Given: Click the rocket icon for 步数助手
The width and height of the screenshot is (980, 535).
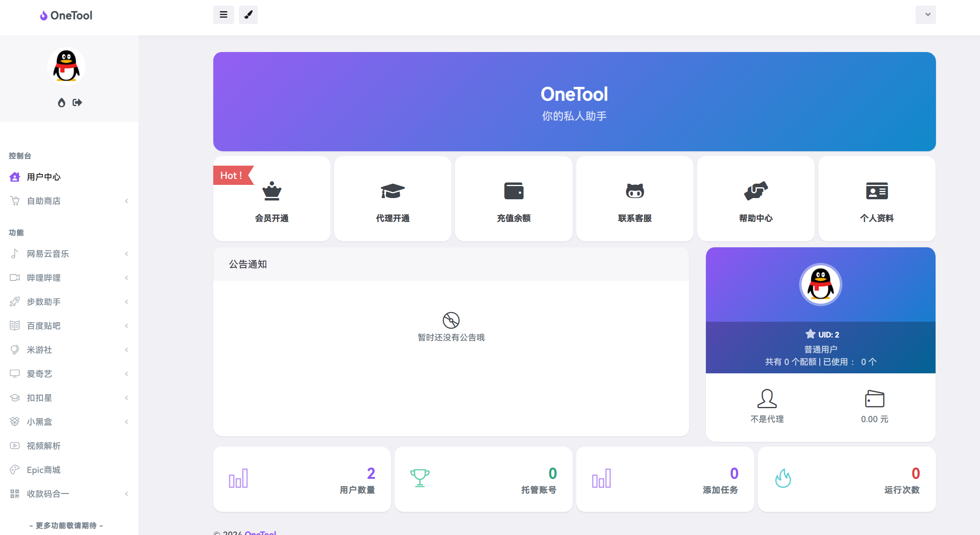Looking at the screenshot, I should tap(15, 302).
